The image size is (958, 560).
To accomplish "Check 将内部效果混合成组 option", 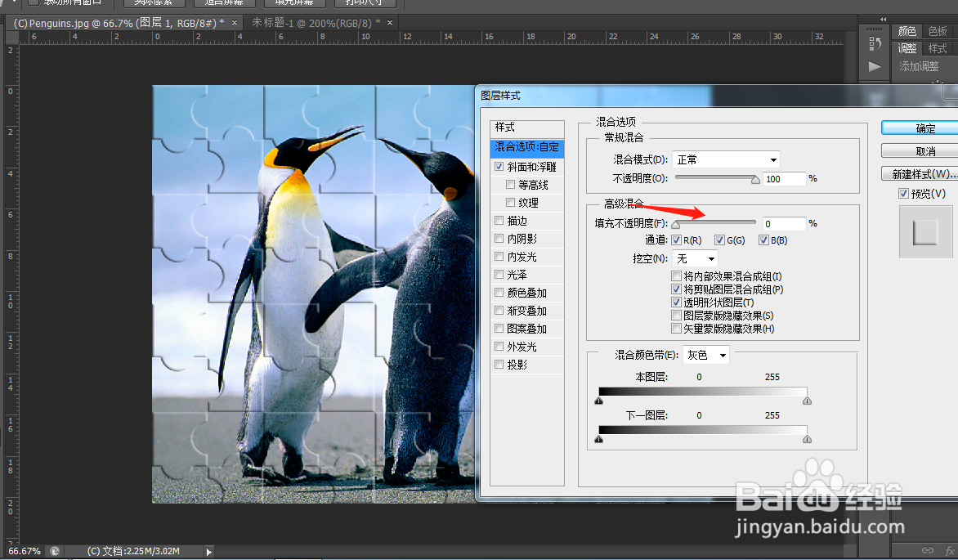I will coord(676,276).
